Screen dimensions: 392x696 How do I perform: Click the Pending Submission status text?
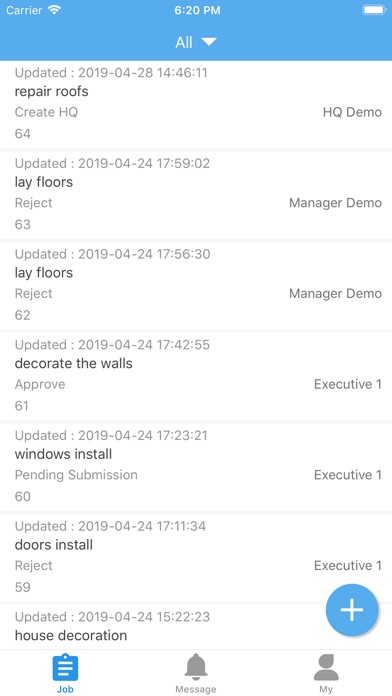[x=76, y=475]
